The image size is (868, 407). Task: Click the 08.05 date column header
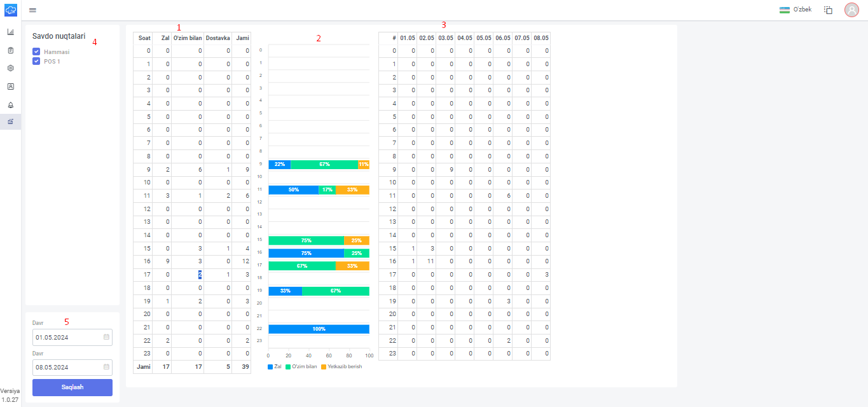(x=541, y=38)
